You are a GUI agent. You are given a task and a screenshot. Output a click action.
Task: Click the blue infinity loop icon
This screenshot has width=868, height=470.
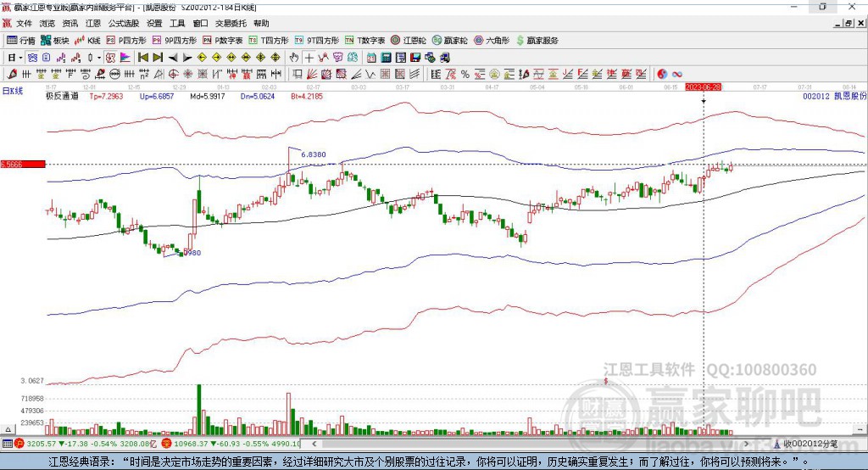(677, 74)
